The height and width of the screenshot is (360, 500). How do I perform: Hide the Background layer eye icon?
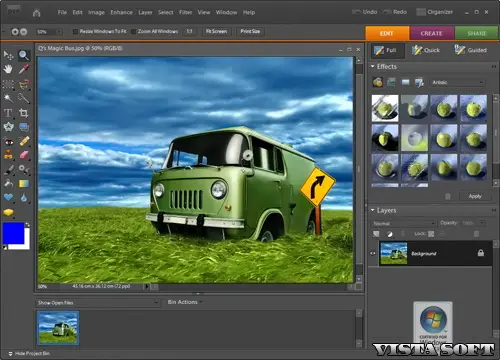tap(373, 253)
